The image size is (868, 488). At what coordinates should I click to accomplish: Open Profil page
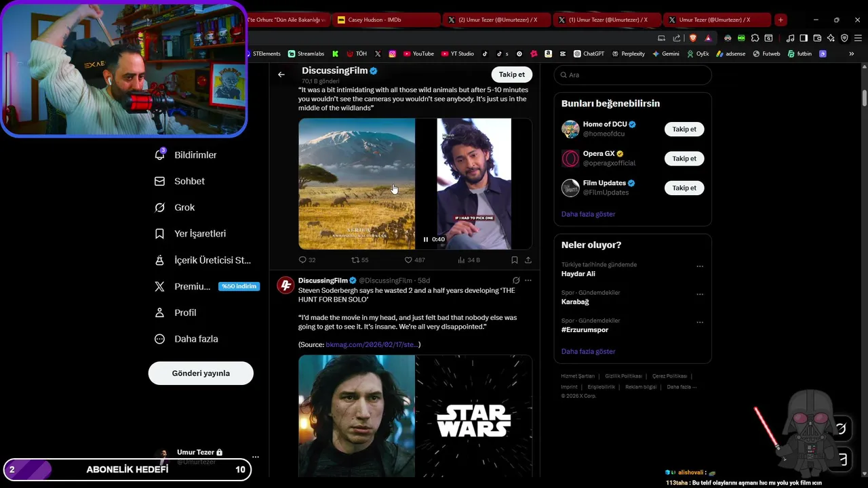click(176, 312)
